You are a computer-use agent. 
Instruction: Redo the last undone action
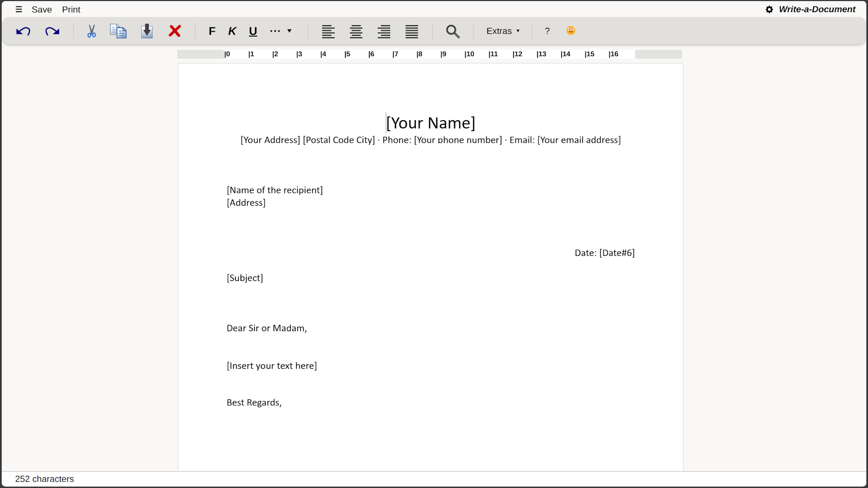pyautogui.click(x=52, y=31)
